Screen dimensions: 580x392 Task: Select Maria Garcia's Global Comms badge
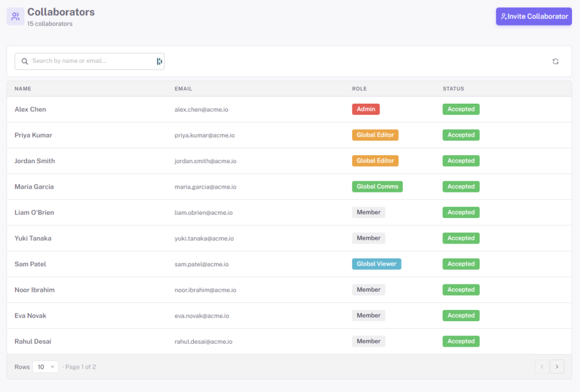377,186
